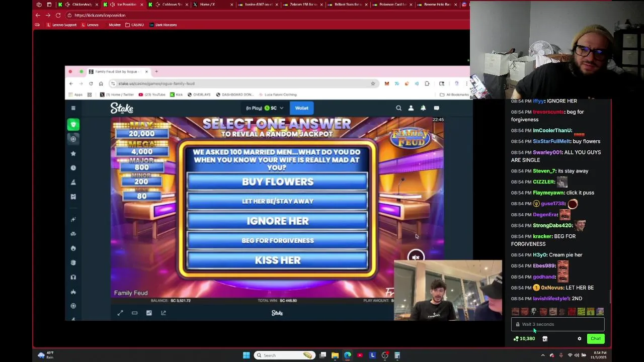The image size is (644, 362).
Task: Open the Stake profile icon
Action: coord(411,108)
